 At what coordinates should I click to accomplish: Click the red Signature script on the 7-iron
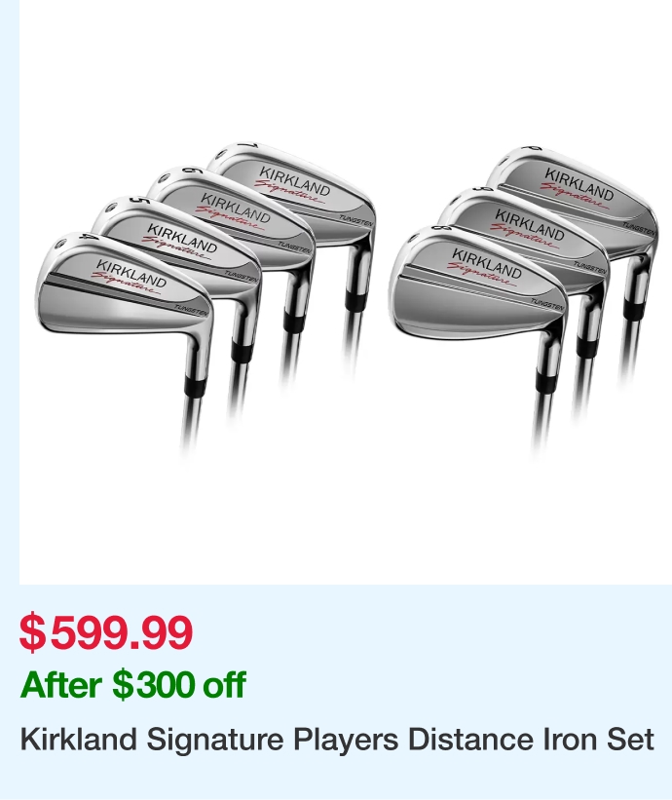point(288,192)
